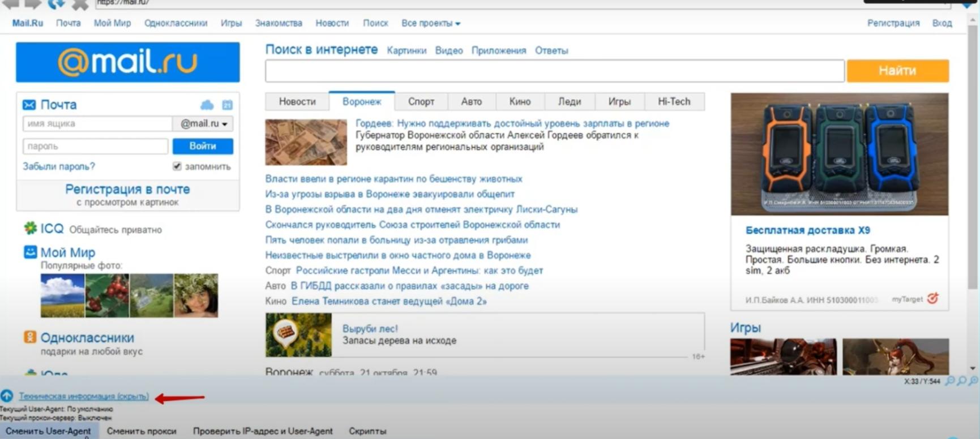Open the @mail.ru domain dropdown
Screen dimensions: 980x439
click(203, 123)
